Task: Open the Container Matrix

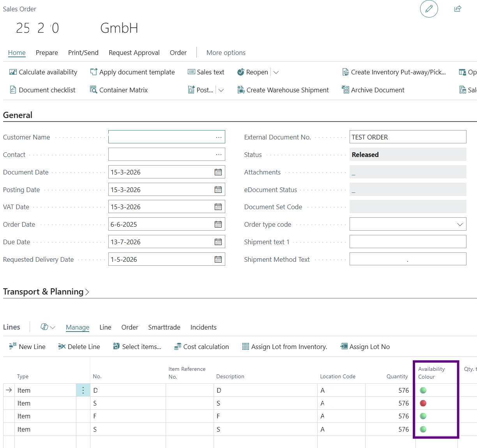Action: 119,90
